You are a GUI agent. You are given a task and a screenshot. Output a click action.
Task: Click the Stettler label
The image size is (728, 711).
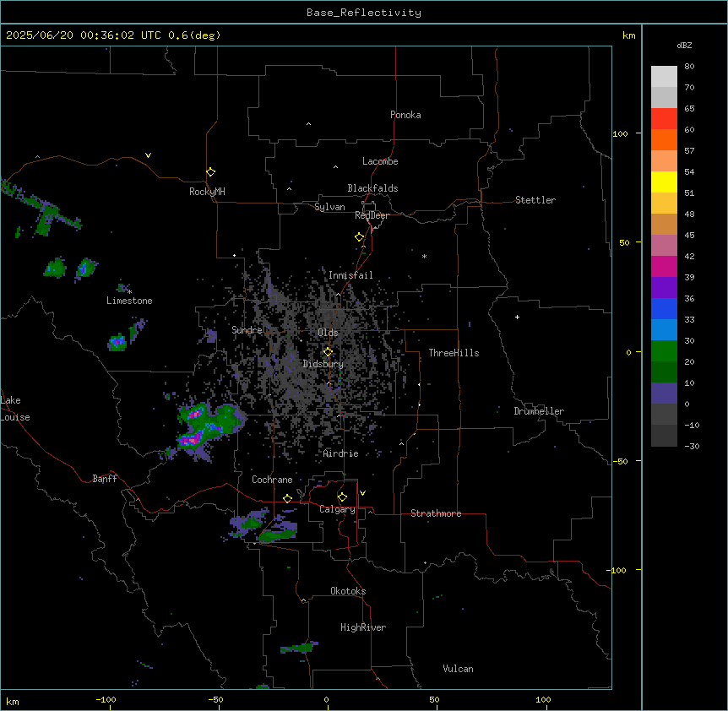535,200
